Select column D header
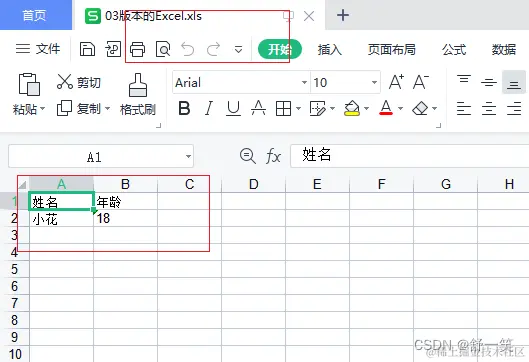 coord(253,184)
